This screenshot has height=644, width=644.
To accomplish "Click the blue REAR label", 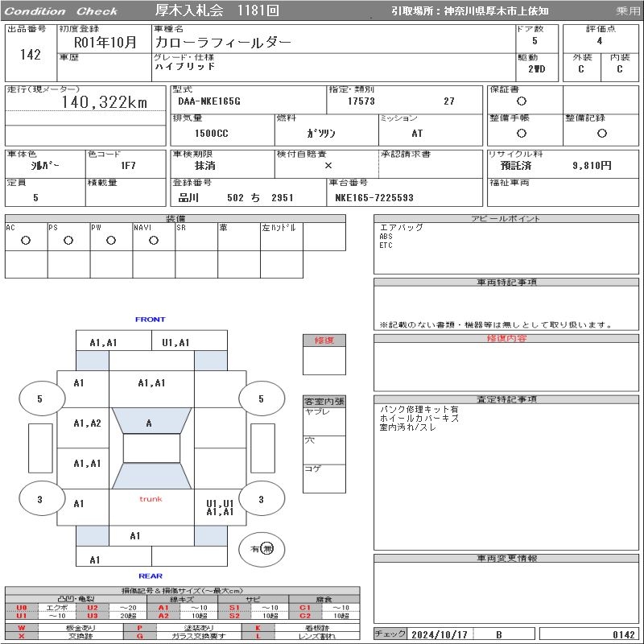I will (x=151, y=576).
